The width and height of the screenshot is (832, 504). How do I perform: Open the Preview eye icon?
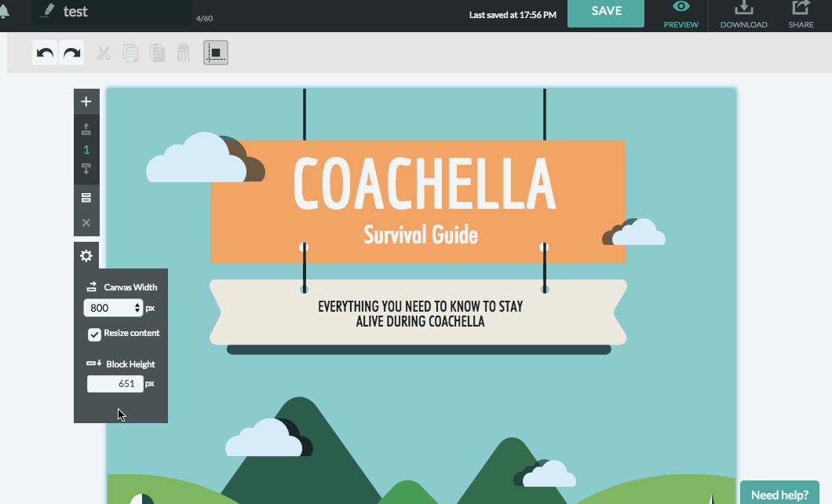(681, 7)
